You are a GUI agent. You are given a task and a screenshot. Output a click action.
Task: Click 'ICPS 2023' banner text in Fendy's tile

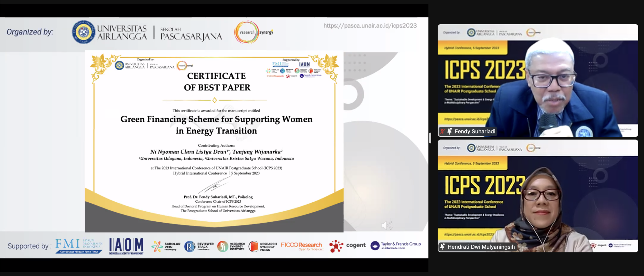click(485, 70)
